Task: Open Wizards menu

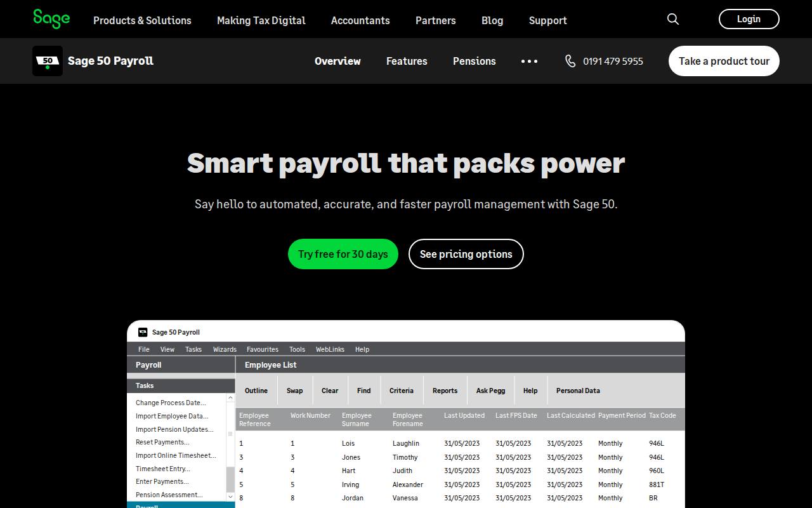Action: (x=225, y=349)
